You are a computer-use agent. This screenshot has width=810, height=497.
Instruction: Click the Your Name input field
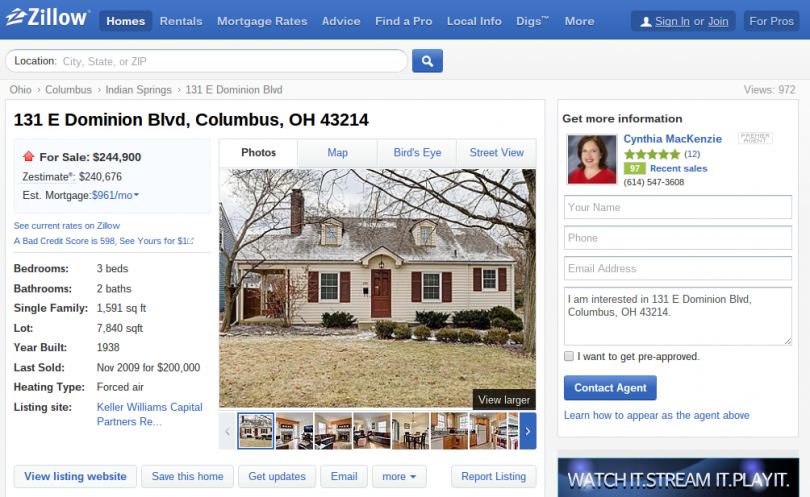coord(678,207)
